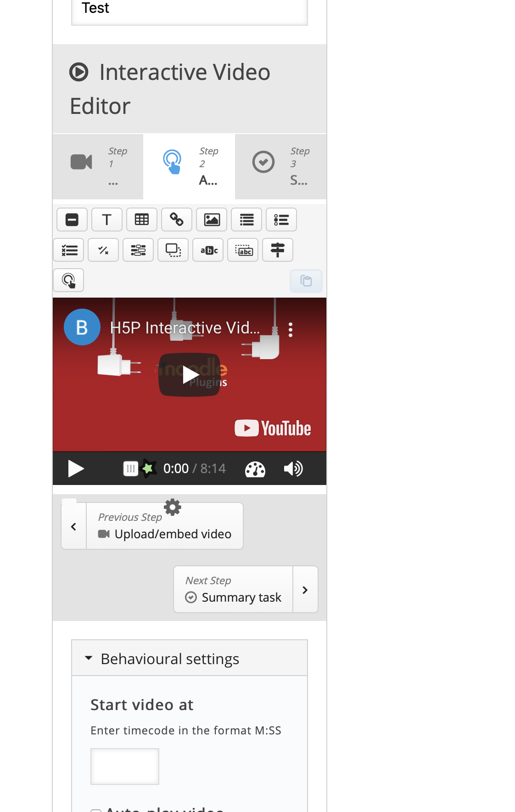Select the Drag Text tool
The height and width of the screenshot is (812, 515).
(x=243, y=250)
